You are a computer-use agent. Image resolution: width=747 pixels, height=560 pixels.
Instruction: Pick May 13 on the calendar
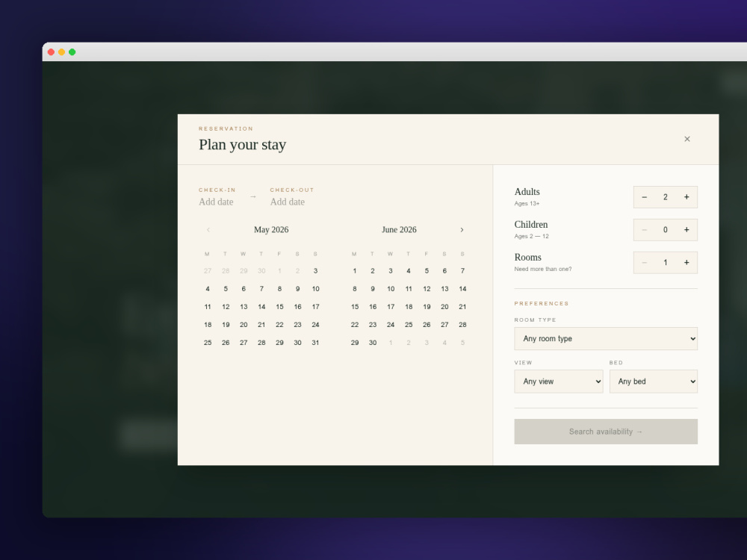pyautogui.click(x=244, y=307)
